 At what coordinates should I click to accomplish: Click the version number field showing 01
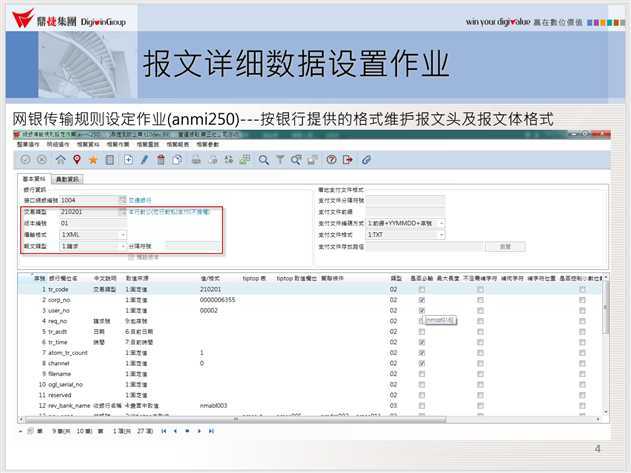tap(93, 223)
